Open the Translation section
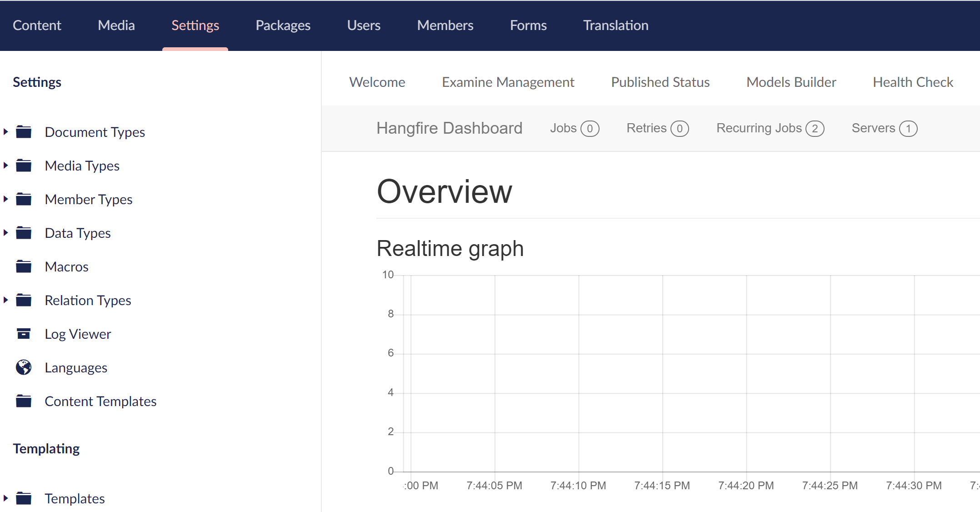 point(615,25)
